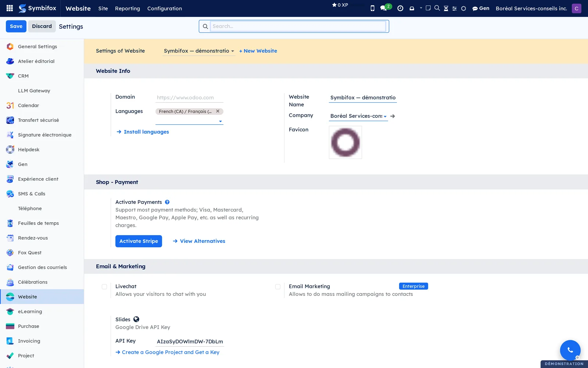Viewport: 588px width, 368px height.
Task: Select Téléphone in the sidebar
Action: (x=42, y=208)
